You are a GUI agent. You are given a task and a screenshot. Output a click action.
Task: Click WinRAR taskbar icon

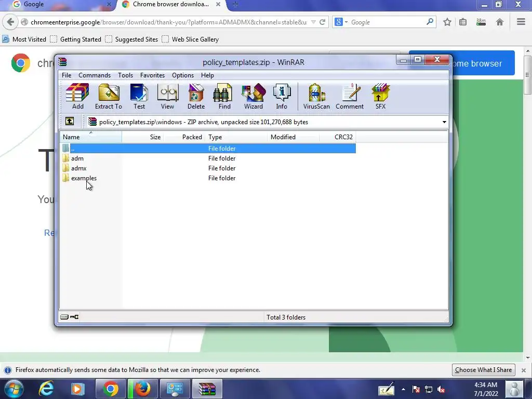(x=207, y=389)
